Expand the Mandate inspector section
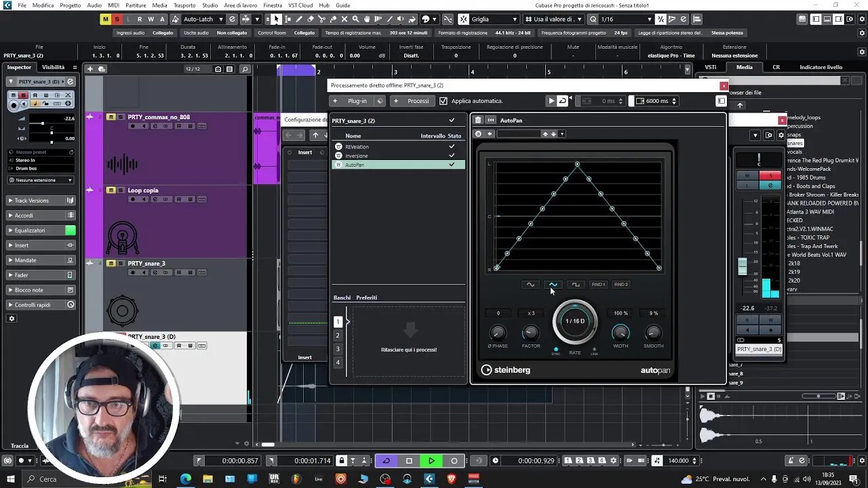868x488 pixels. point(41,260)
